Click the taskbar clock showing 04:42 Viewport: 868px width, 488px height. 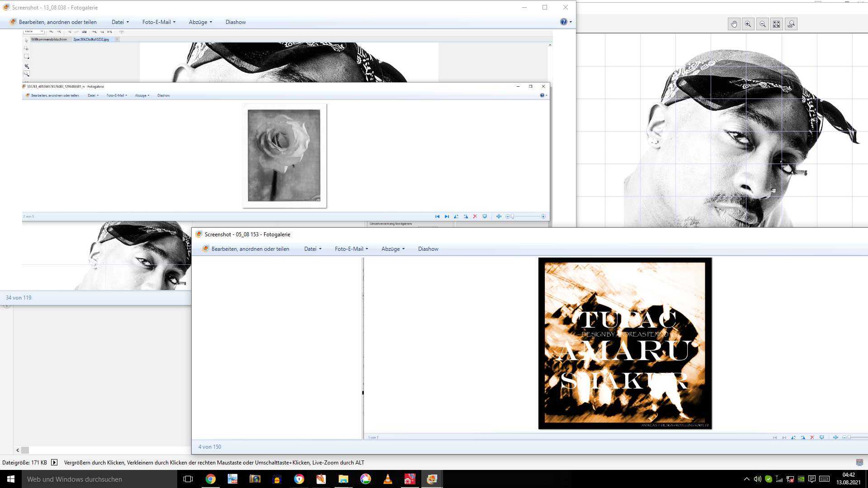[848, 479]
